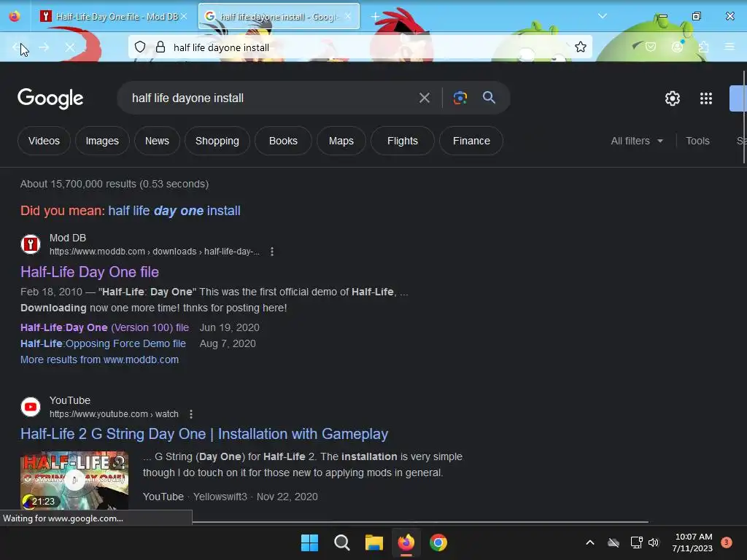
Task: Open Google quick settings gear
Action: pyautogui.click(x=672, y=98)
